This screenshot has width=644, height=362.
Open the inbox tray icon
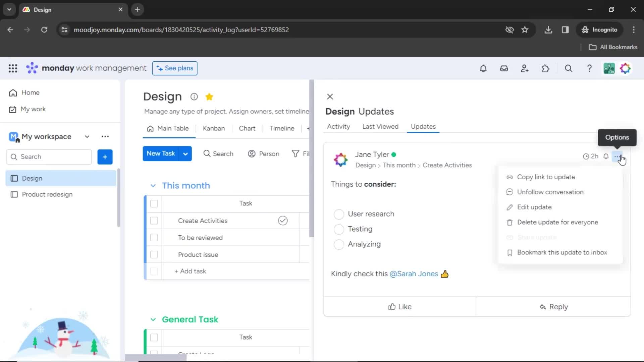click(x=504, y=68)
